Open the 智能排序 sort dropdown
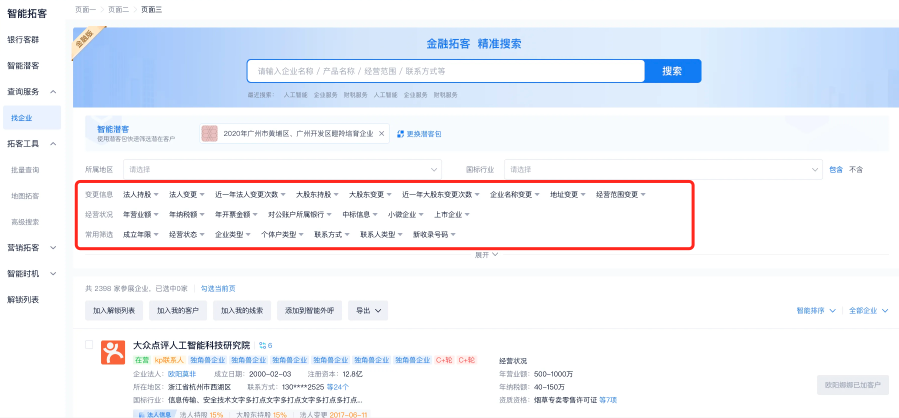Viewport: 899px width, 418px height. click(816, 311)
